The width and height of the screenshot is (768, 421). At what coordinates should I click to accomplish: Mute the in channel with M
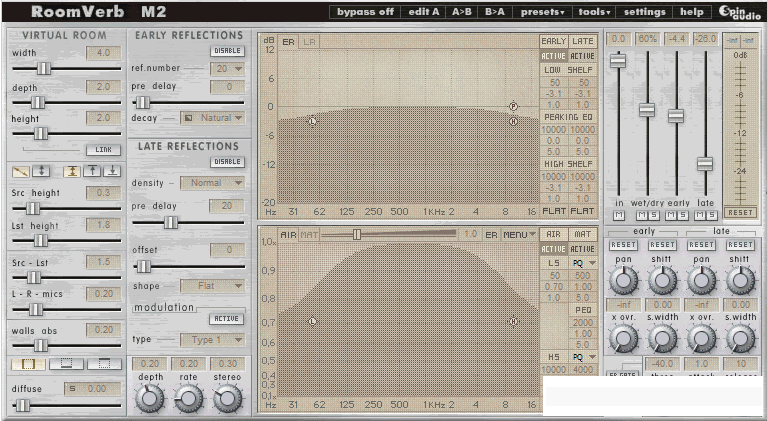(619, 215)
